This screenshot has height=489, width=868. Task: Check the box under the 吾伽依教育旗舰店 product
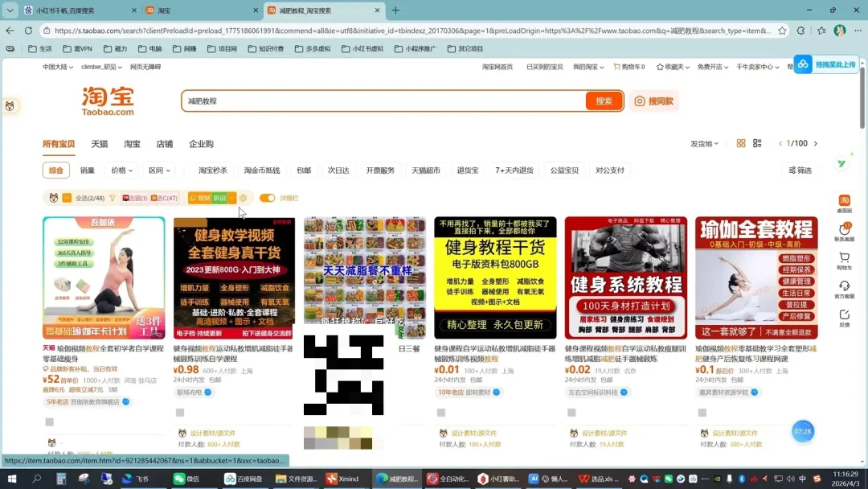tap(49, 422)
